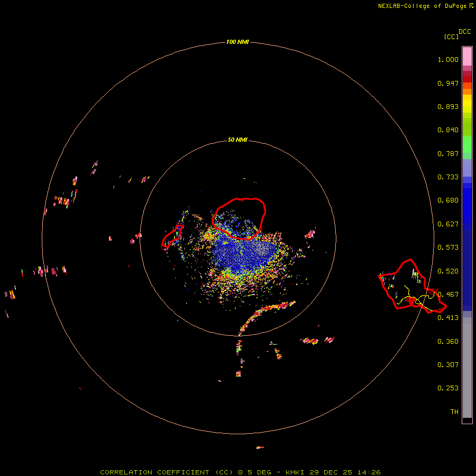
Task: Click the 0.893 color scale label
Action: (448, 106)
